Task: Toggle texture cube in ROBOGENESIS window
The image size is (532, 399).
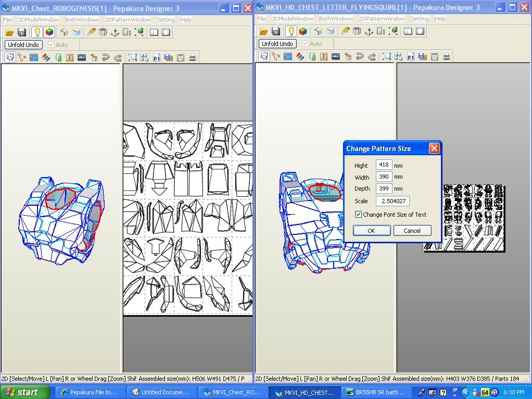Action: coord(49,32)
